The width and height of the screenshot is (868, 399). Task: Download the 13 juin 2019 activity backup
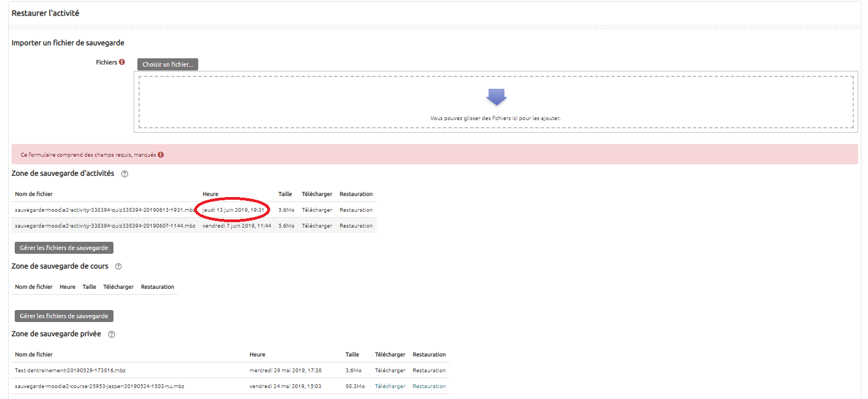316,210
